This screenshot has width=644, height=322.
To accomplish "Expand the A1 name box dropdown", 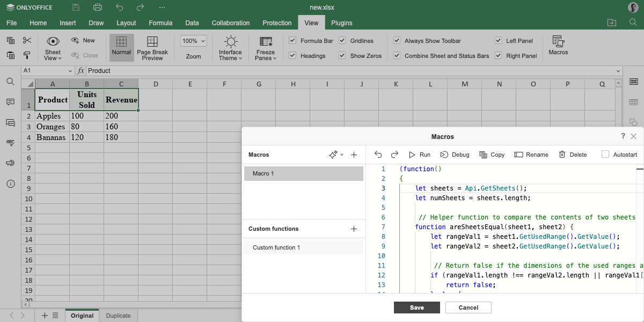I will pos(70,71).
